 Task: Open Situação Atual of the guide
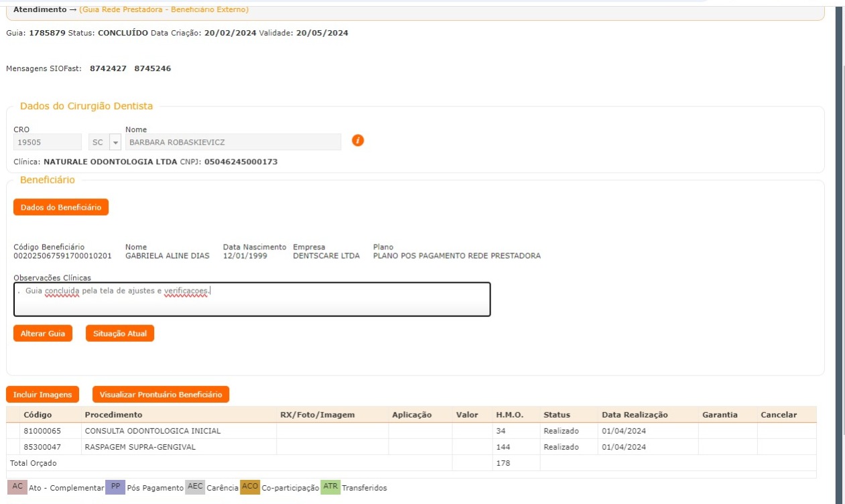120,333
